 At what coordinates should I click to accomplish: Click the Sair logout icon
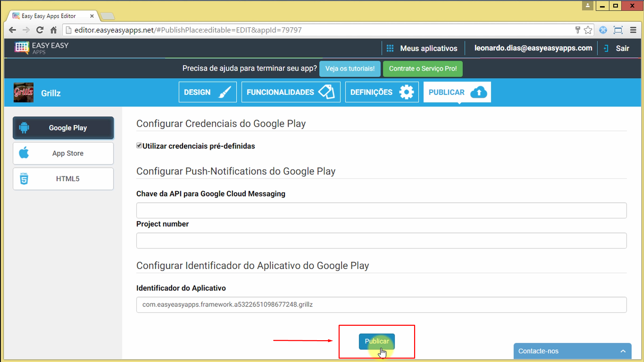coord(605,48)
